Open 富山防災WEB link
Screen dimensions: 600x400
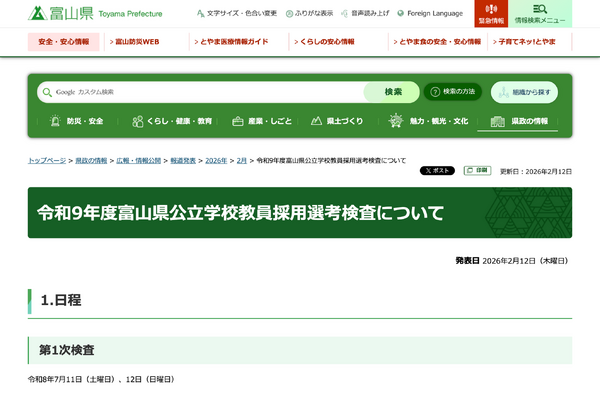pyautogui.click(x=134, y=42)
